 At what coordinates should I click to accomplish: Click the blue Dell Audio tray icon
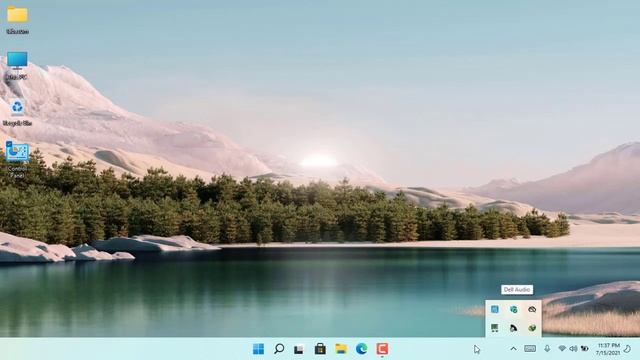coord(495,309)
